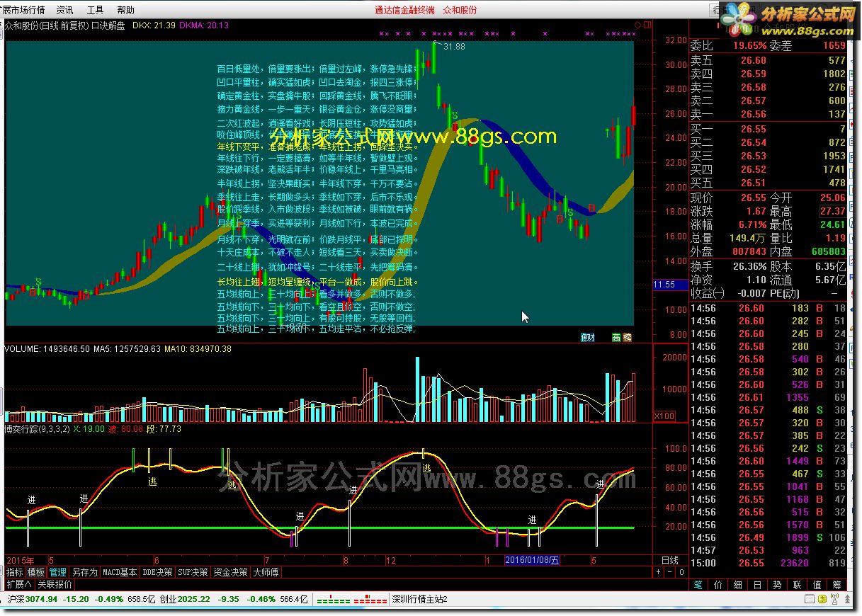Select the 笔 tab in quote panel
The width and height of the screenshot is (862, 616).
698,585
